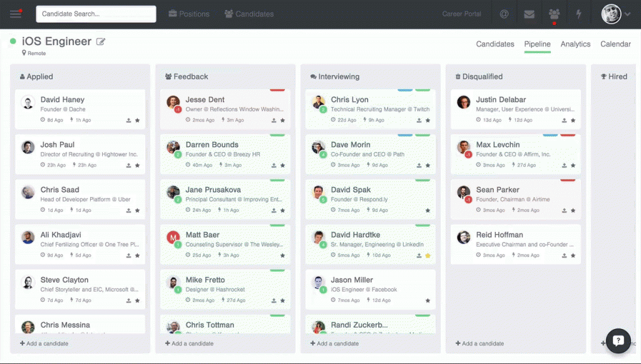The image size is (641, 364).
Task: Open candidate name Reid Hoffman
Action: (499, 235)
